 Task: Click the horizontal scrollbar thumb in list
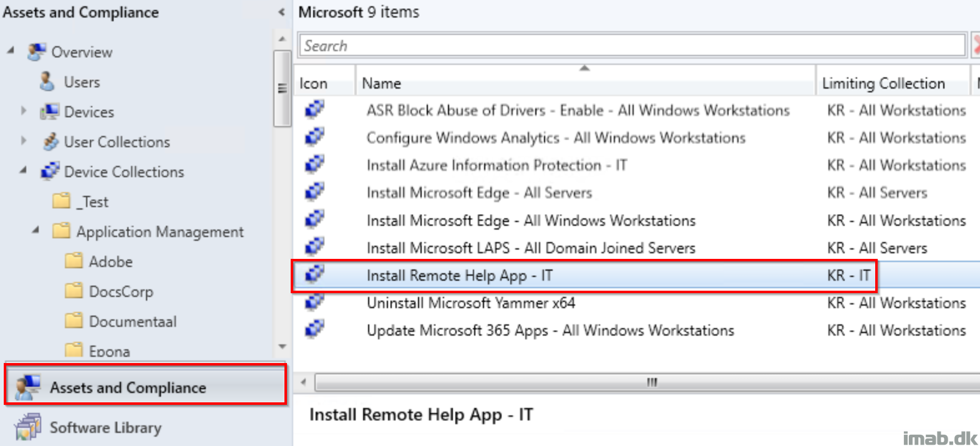tap(648, 382)
